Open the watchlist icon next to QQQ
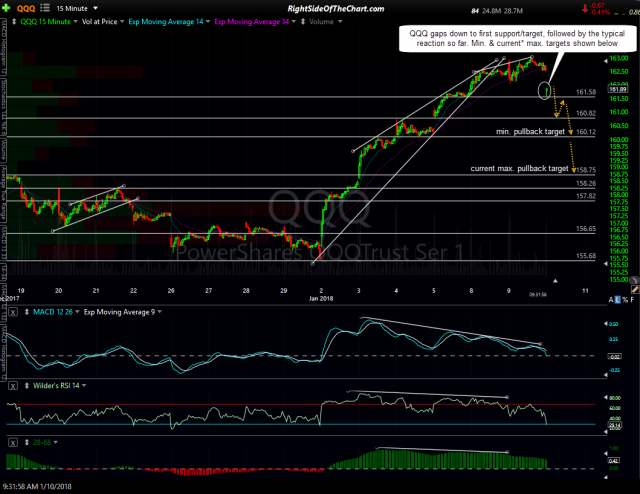Screen dimensions: 640x494 [45, 8]
